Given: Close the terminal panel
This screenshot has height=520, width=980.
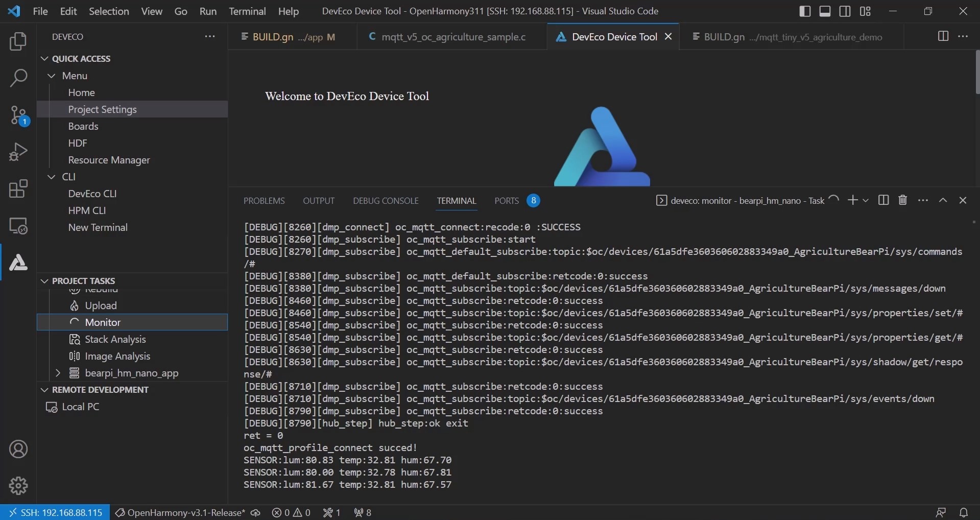Looking at the screenshot, I should tap(963, 200).
